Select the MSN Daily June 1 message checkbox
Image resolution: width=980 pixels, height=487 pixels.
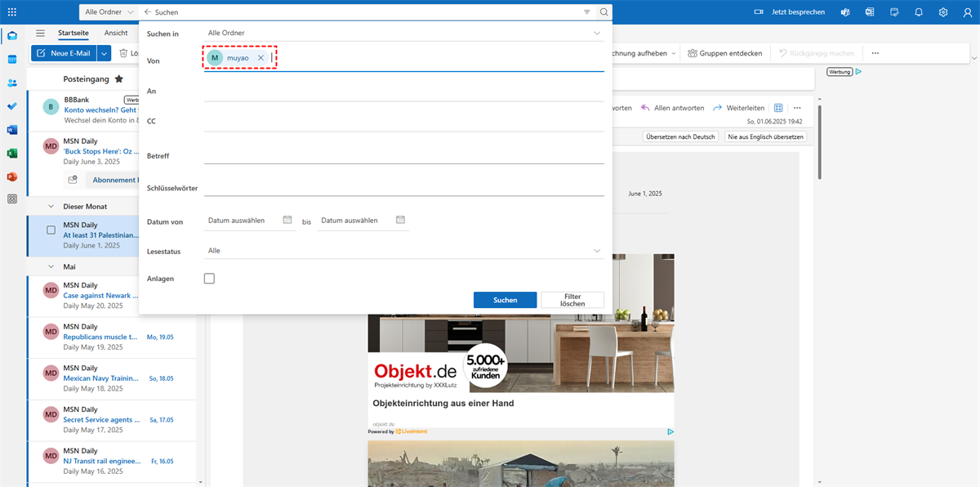point(51,230)
